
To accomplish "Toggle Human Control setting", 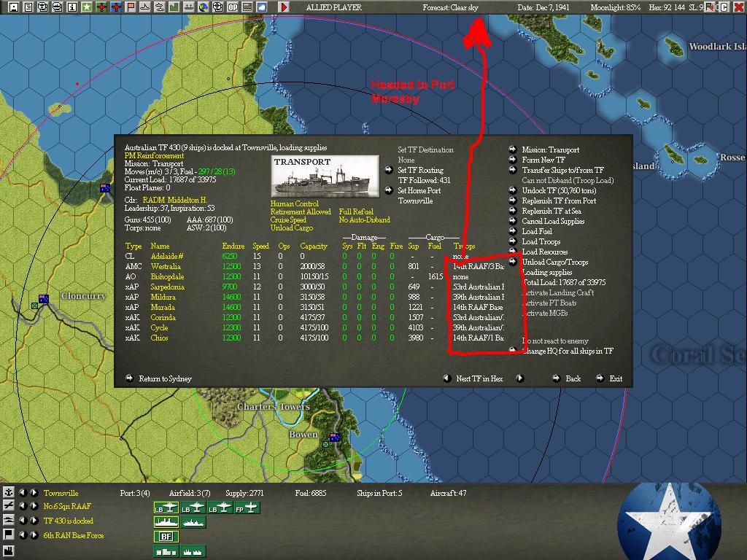I will coord(294,203).
